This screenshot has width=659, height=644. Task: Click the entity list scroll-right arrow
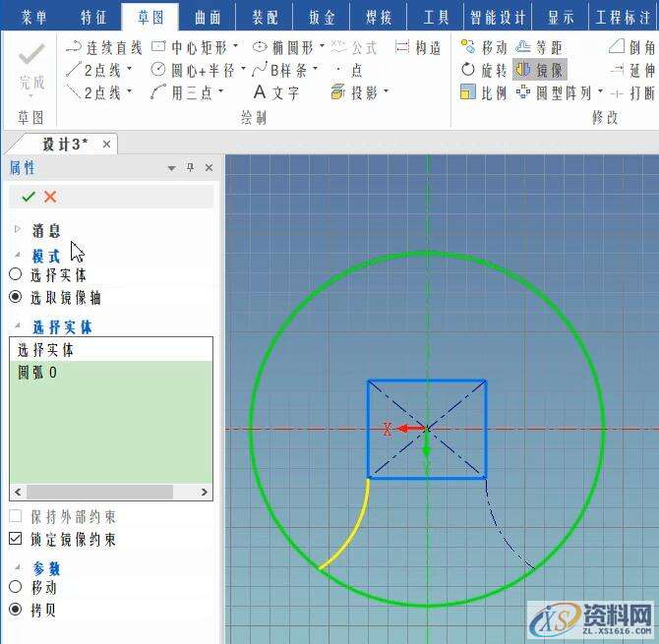204,492
